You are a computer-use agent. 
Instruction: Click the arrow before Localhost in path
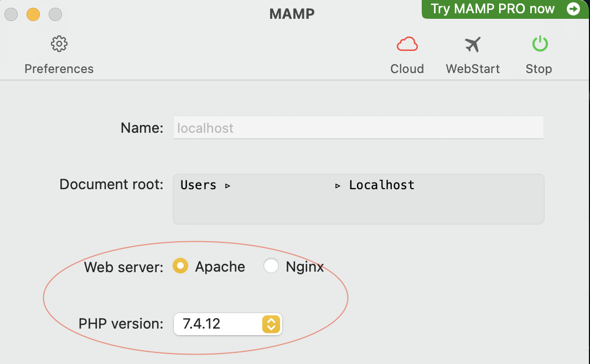point(338,186)
